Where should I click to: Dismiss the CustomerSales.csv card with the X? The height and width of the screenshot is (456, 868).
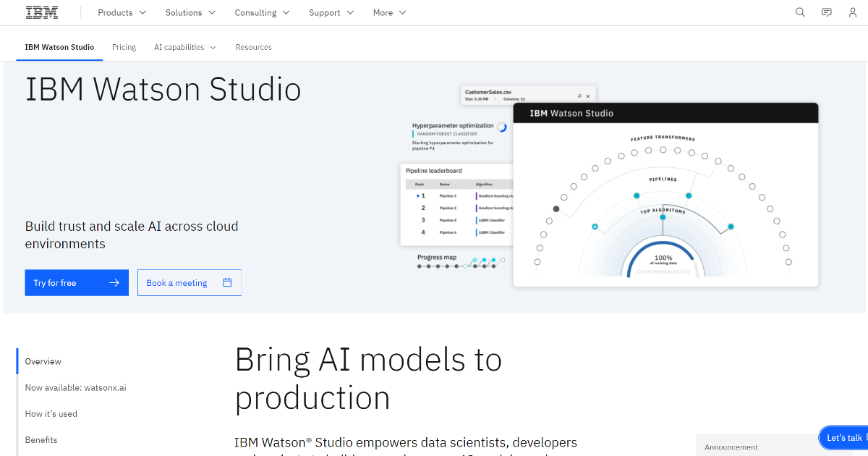point(587,94)
